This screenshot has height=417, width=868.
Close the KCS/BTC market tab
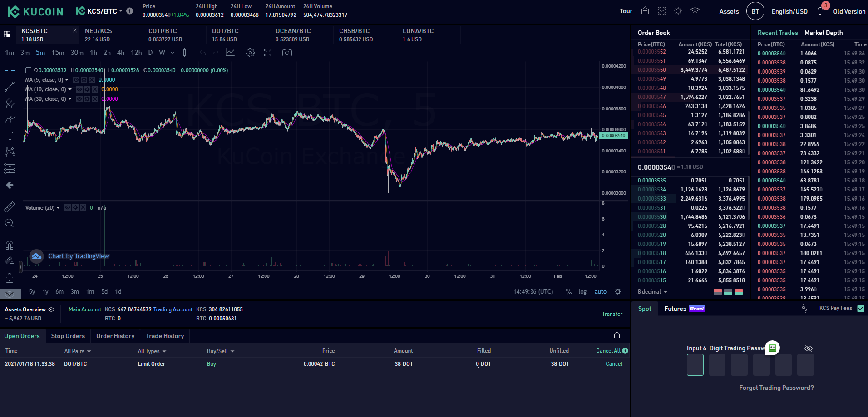point(75,30)
